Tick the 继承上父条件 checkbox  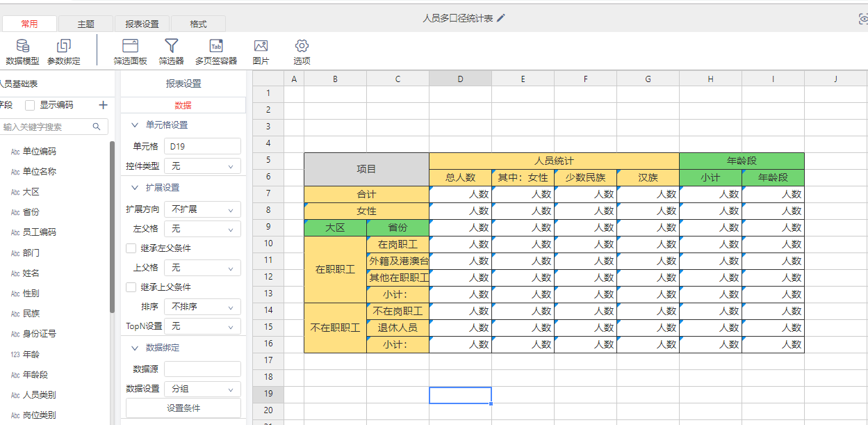(x=131, y=287)
